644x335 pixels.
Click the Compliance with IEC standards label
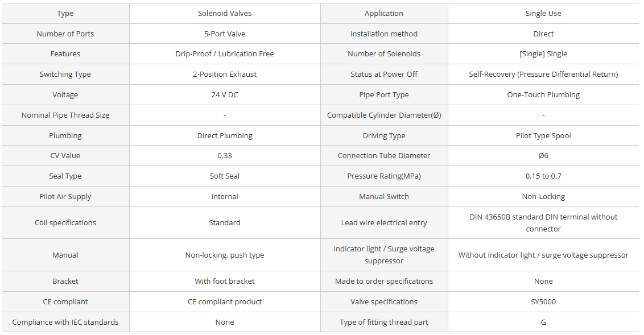[65, 322]
